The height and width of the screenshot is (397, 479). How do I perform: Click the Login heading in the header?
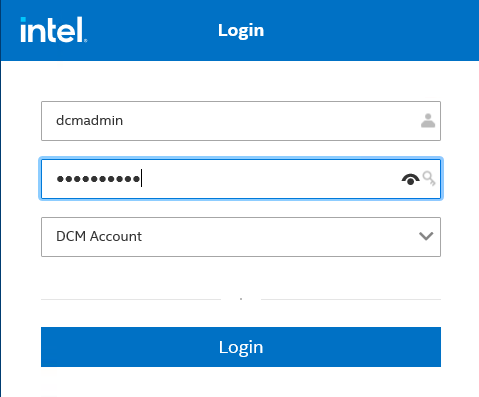pyautogui.click(x=241, y=31)
